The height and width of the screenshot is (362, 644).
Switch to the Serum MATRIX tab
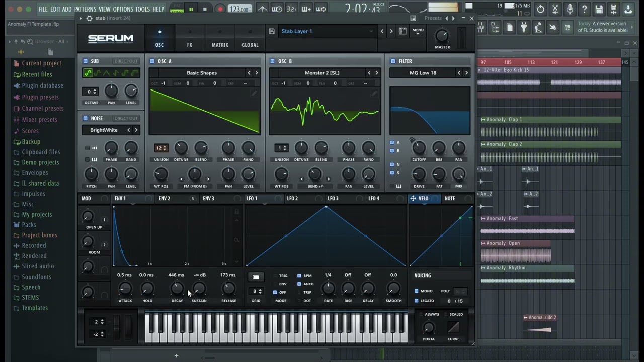[220, 38]
